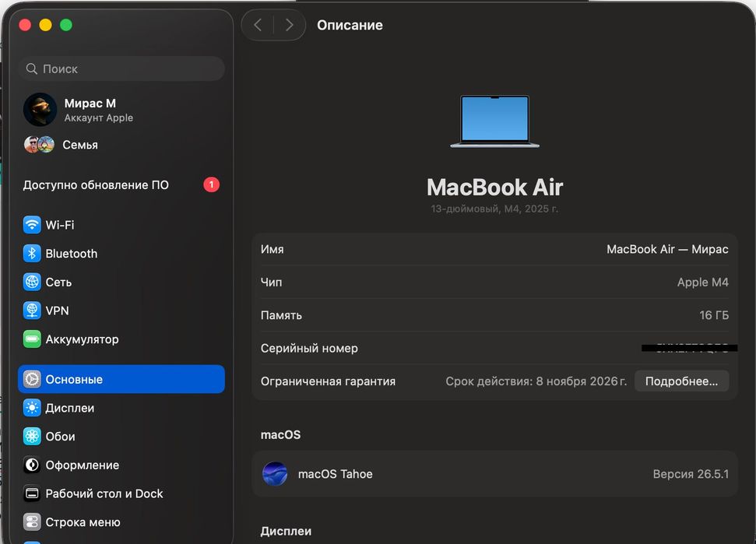The height and width of the screenshot is (544, 756).
Task: Open Аккаунт Apple under Мирас М
Action: [99, 118]
